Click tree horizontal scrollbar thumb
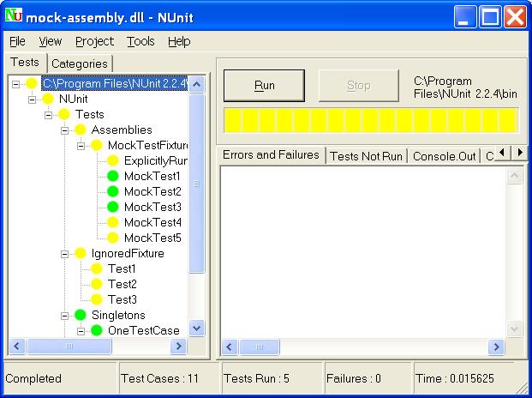The image size is (532, 398). [69, 347]
